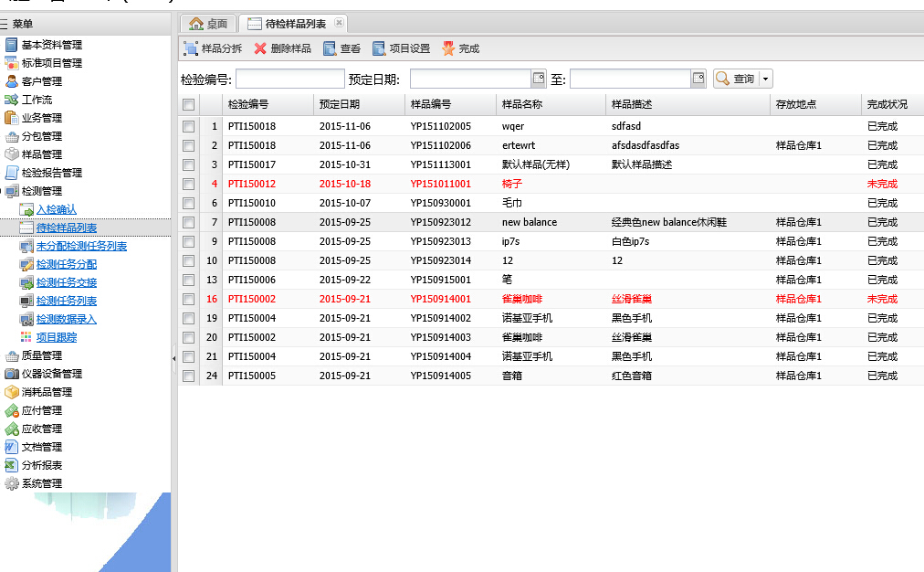924x572 pixels.
Task: Collapse the 检测管理 menu section
Action: [x=41, y=191]
